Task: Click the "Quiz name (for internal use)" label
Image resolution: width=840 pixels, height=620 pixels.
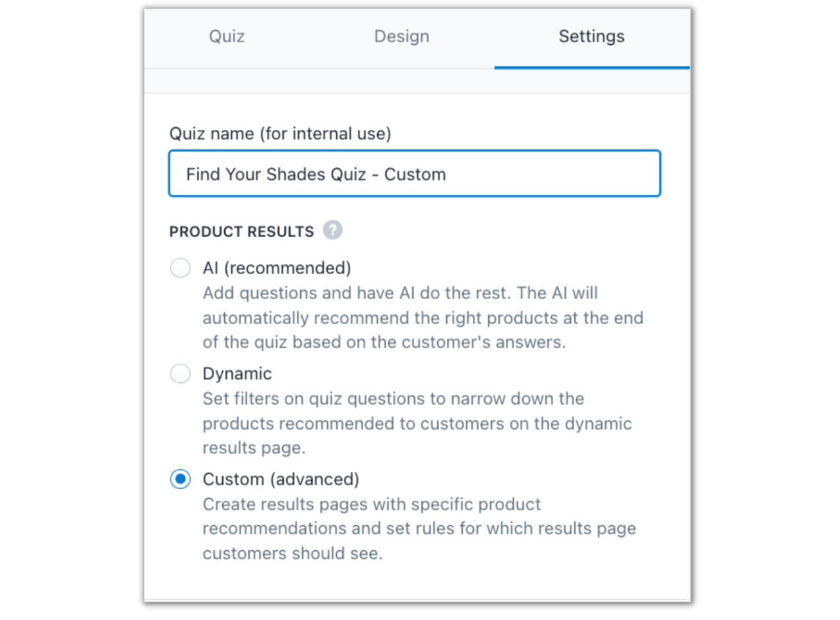Action: tap(280, 134)
